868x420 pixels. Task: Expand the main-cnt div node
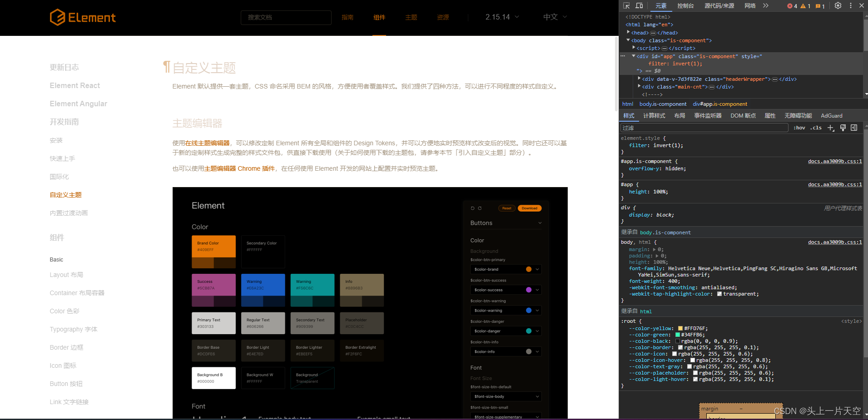coord(639,86)
